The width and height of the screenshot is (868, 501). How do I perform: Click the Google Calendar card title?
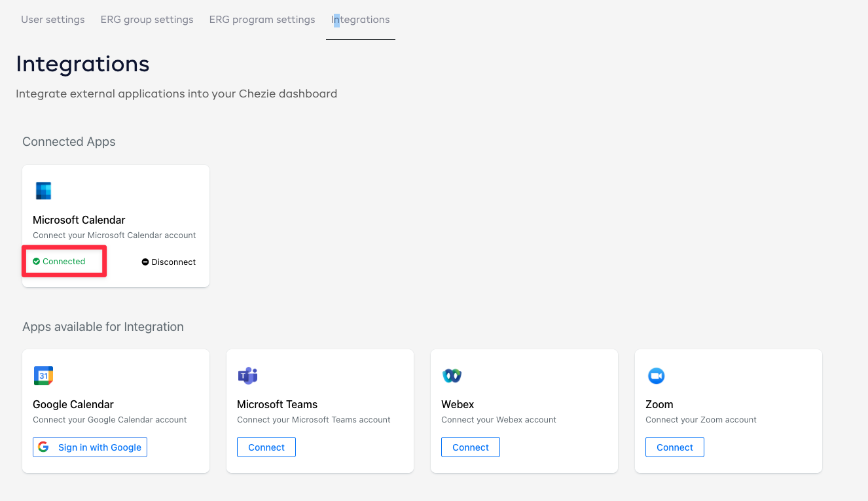(73, 404)
